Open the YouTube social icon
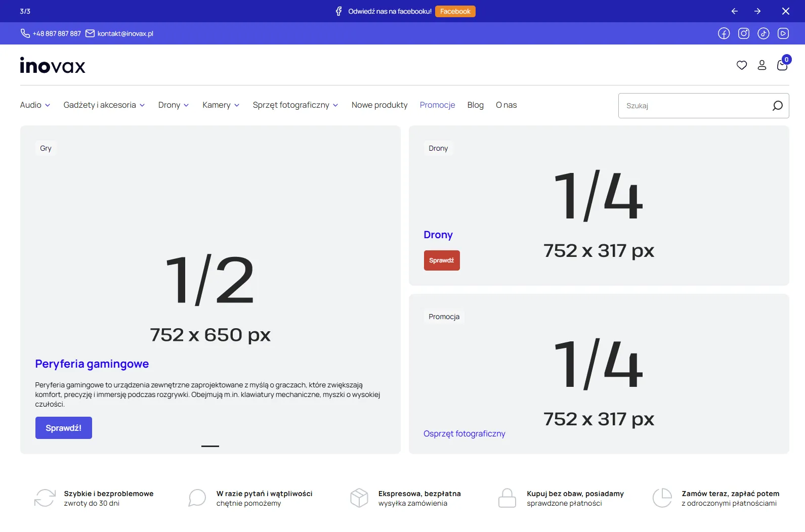Image resolution: width=805 pixels, height=532 pixels. click(783, 33)
